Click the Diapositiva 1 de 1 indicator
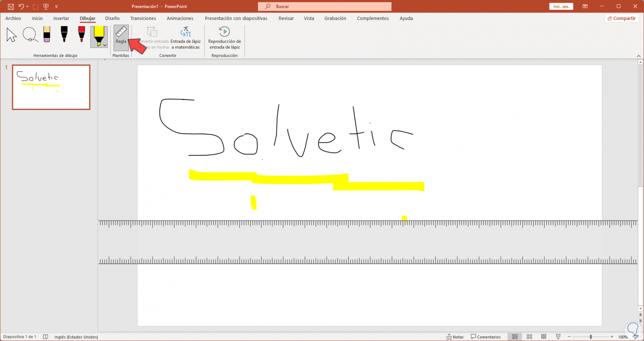 (20, 337)
